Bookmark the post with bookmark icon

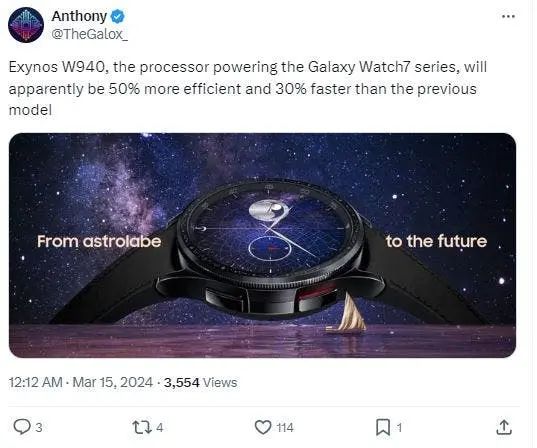383,427
